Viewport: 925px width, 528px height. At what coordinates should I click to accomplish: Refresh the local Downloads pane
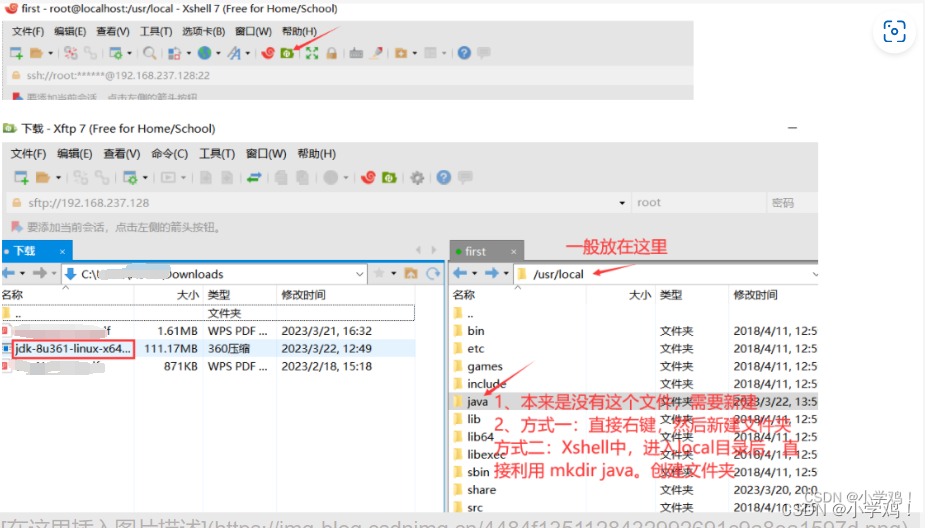[x=433, y=274]
